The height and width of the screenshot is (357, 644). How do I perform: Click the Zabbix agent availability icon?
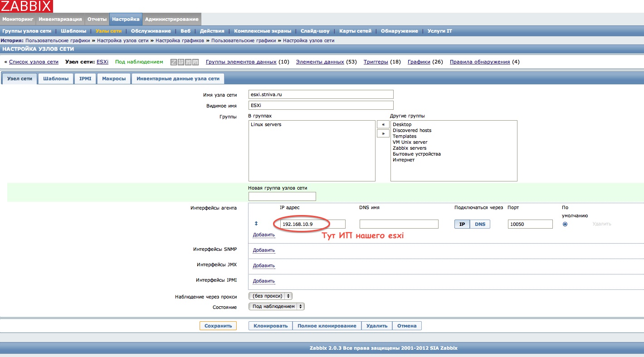[x=174, y=62]
